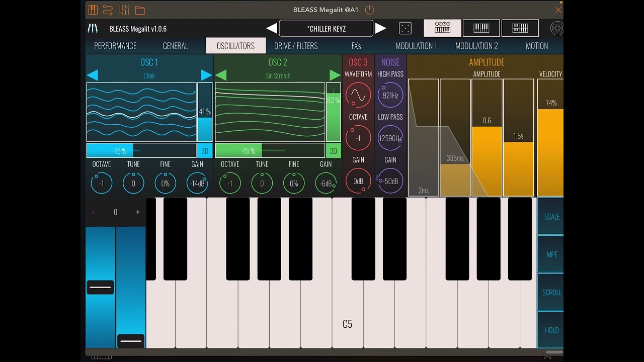This screenshot has height=362, width=644.
Task: Open the mixer sliders icon
Action: (124, 10)
